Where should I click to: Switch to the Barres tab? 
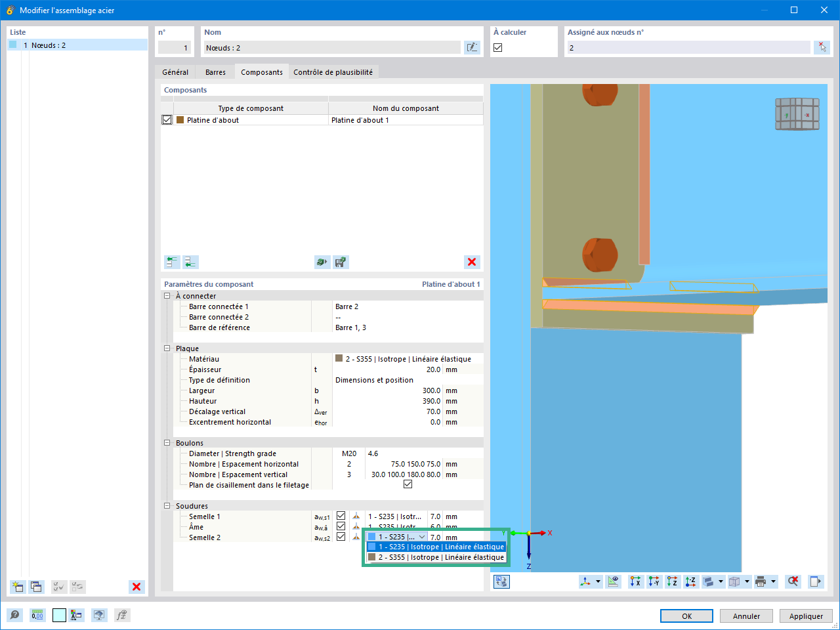pos(215,72)
